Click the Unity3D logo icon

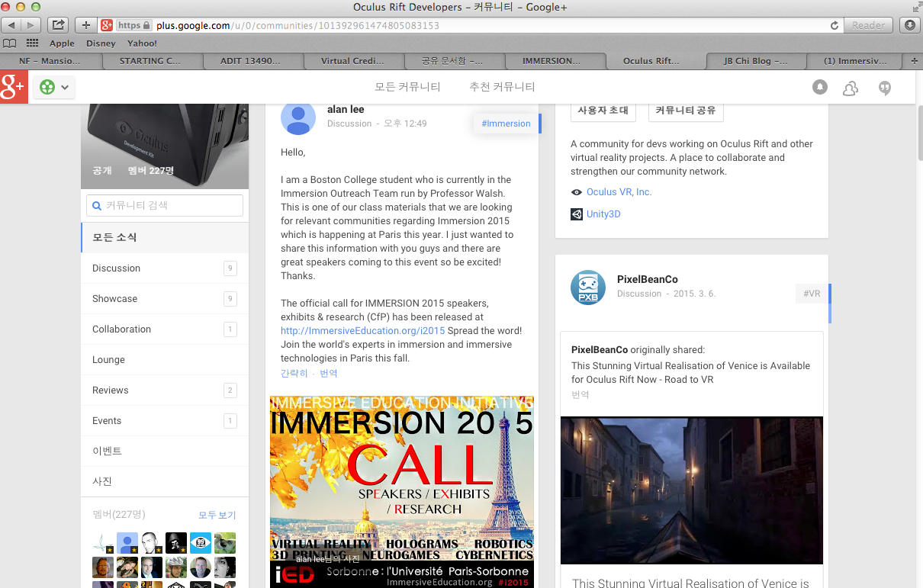(x=577, y=214)
